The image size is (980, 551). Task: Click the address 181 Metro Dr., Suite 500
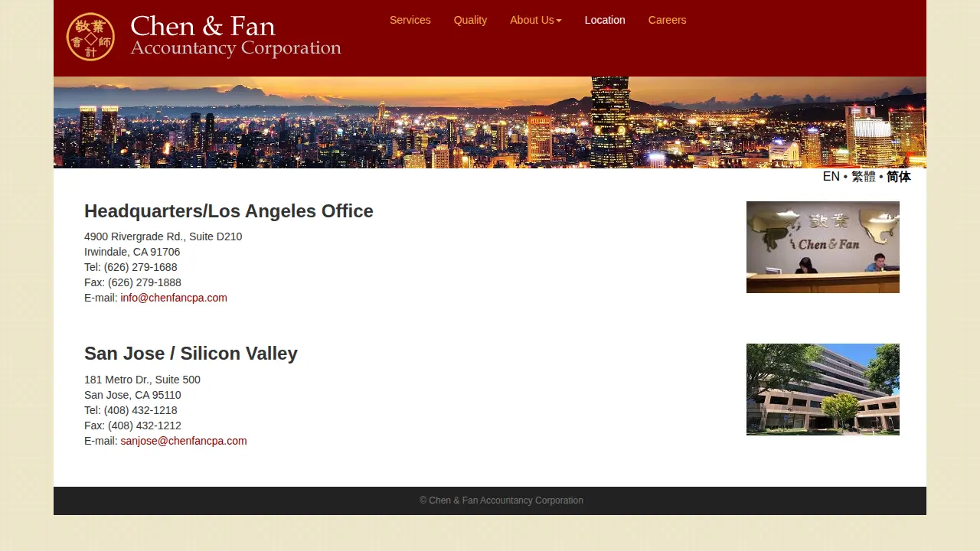[x=142, y=380]
